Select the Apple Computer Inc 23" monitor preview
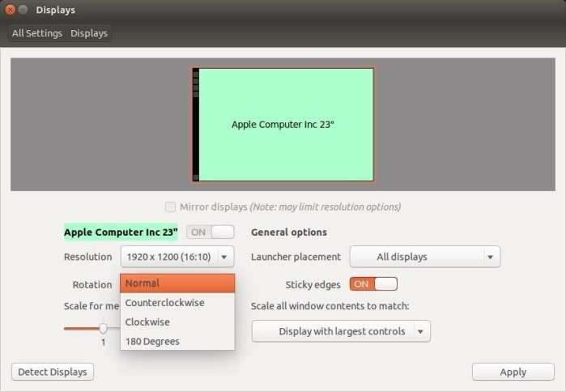The image size is (566, 392). coord(283,125)
